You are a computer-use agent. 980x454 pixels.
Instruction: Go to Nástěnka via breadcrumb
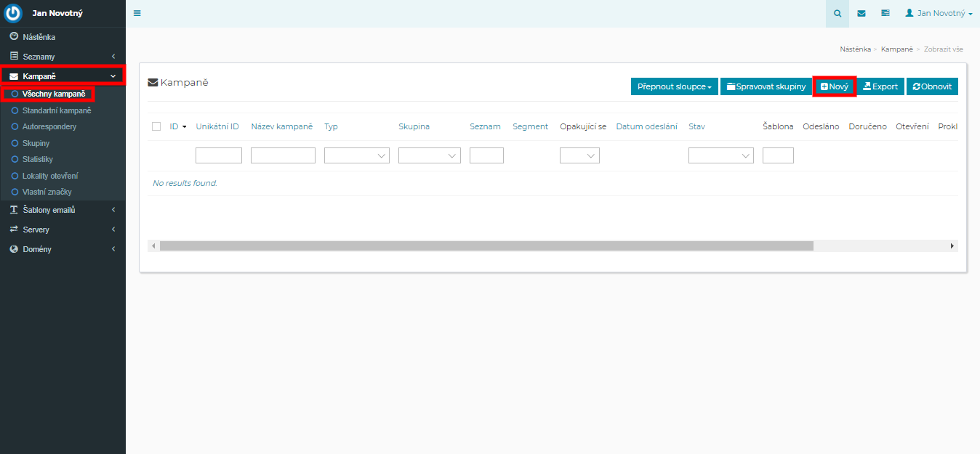[x=855, y=49]
